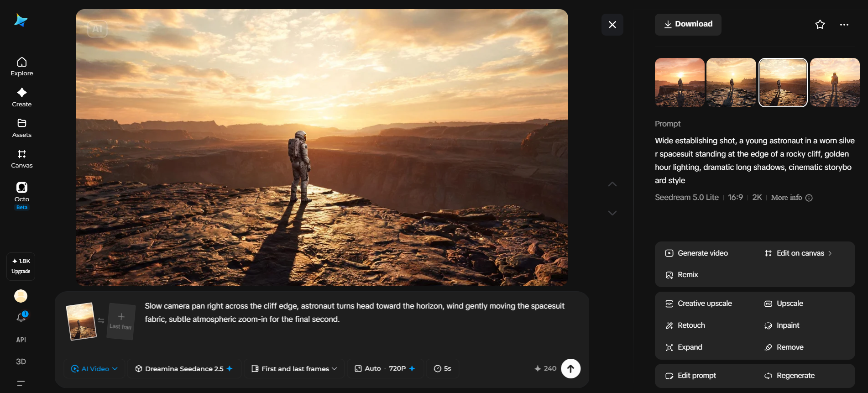Select the fourth astronaut thumbnail
The height and width of the screenshot is (393, 868).
coord(835,83)
